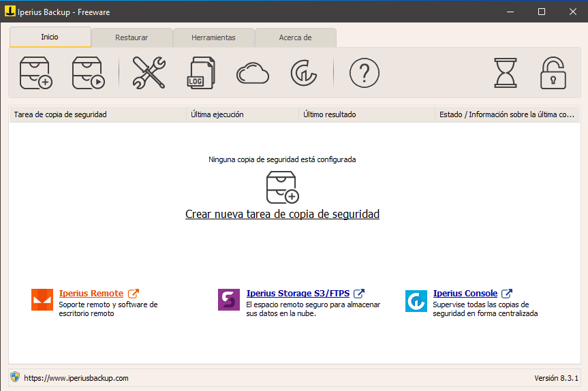Image resolution: width=588 pixels, height=391 pixels.
Task: Click Crear nueva tarea de copia de seguridad link
Action: [282, 214]
